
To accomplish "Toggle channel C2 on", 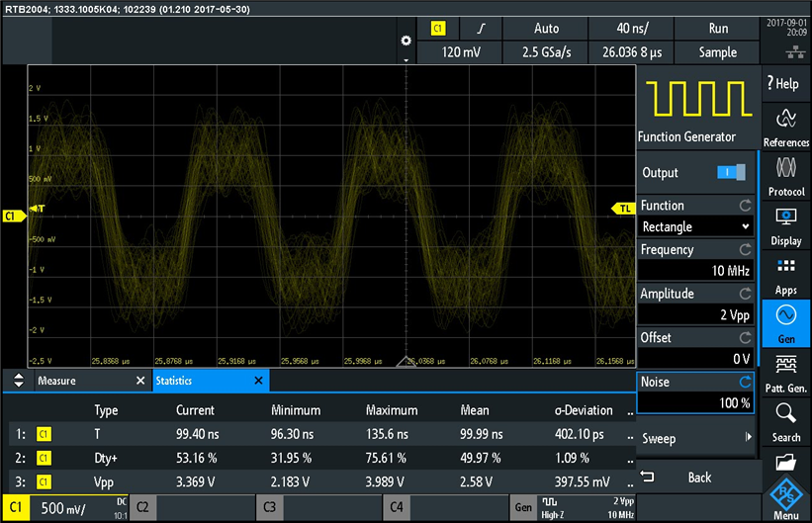I will click(142, 508).
